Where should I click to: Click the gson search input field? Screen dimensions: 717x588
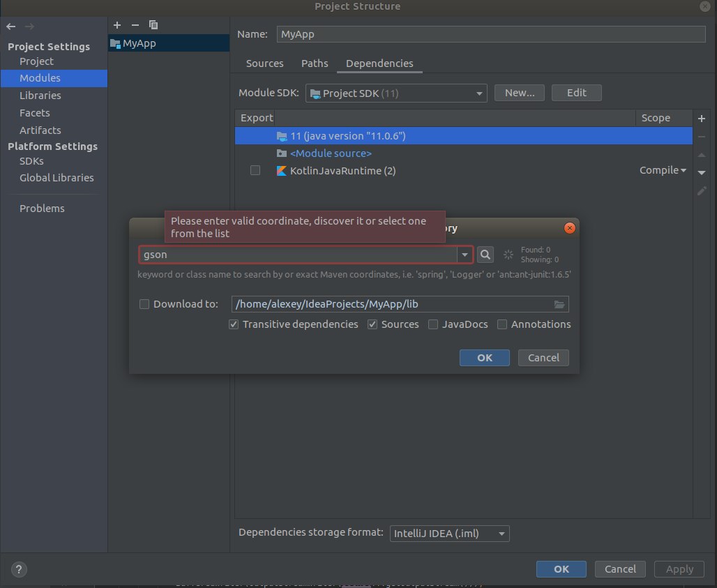tap(298, 255)
